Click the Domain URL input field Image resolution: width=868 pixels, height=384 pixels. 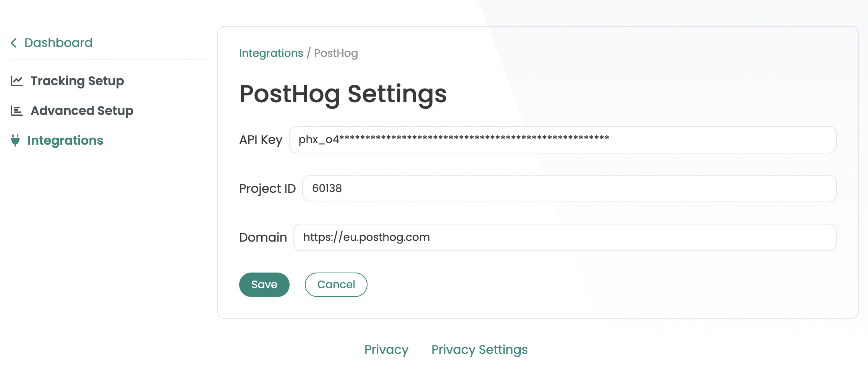pos(565,237)
